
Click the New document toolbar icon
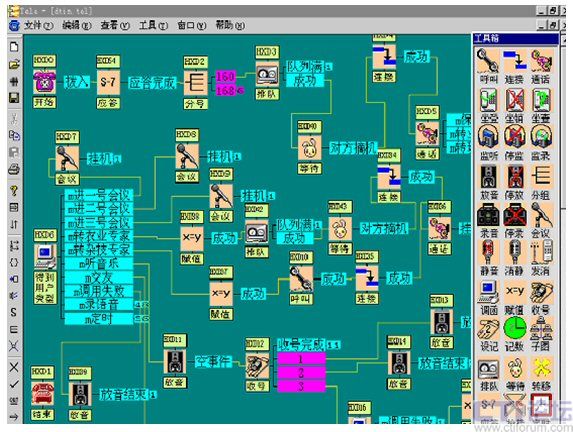(14, 47)
